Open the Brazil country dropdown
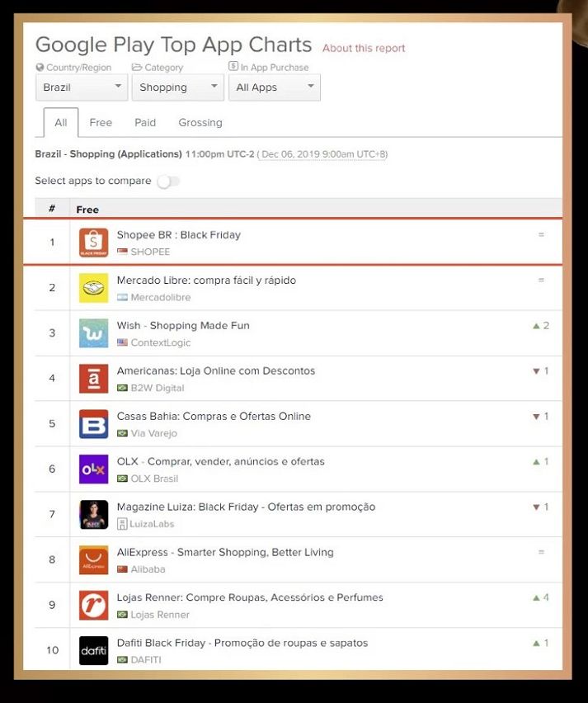588x703 pixels. 82,87
